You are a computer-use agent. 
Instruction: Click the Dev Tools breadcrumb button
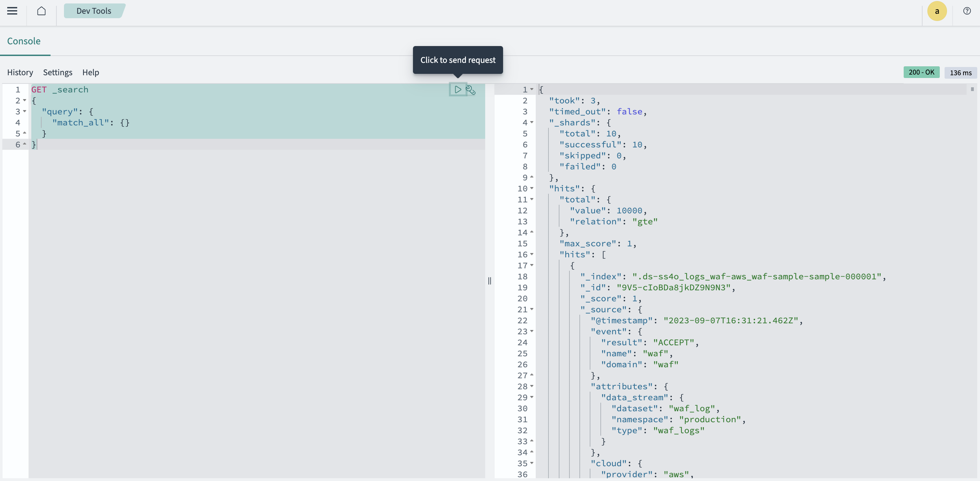(x=94, y=11)
